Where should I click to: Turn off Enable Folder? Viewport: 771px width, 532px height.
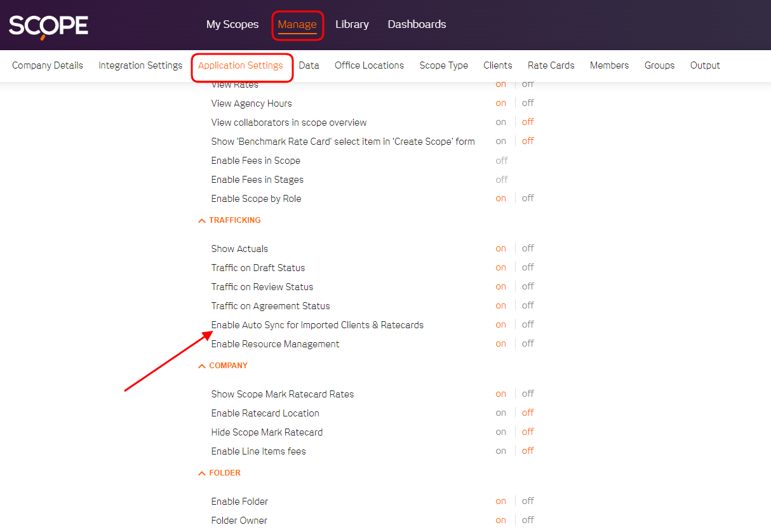point(528,501)
